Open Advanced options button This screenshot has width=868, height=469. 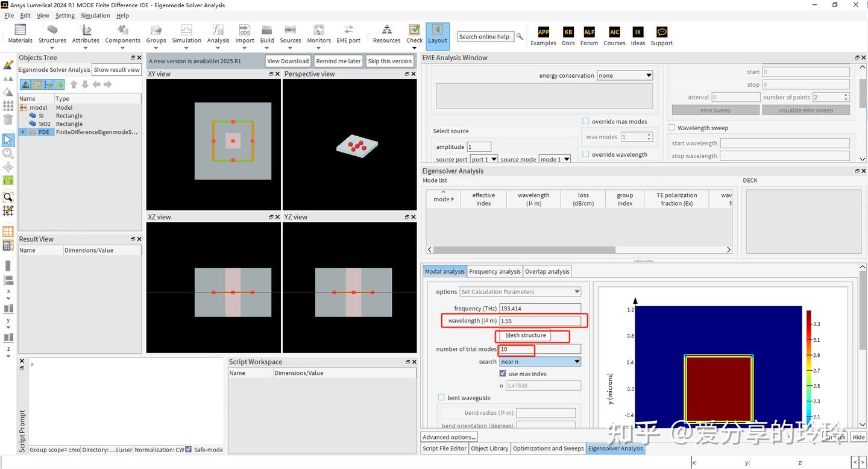click(449, 437)
